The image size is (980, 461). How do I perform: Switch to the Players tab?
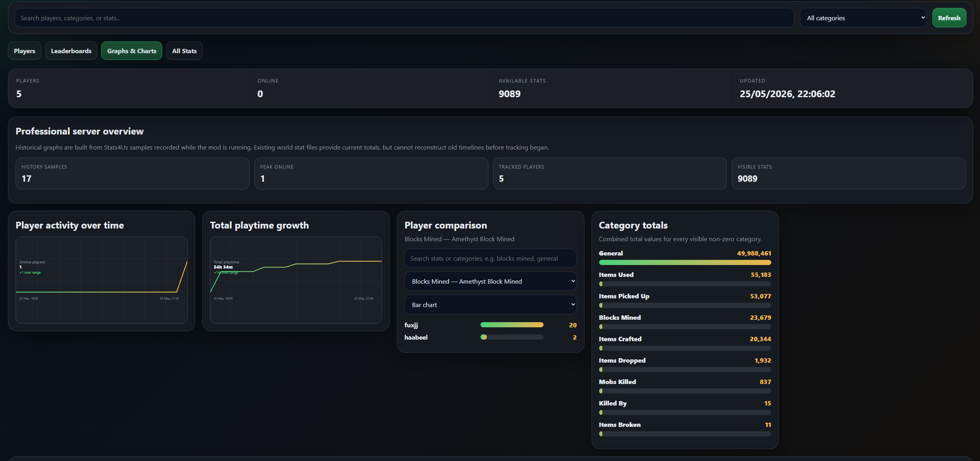tap(25, 51)
